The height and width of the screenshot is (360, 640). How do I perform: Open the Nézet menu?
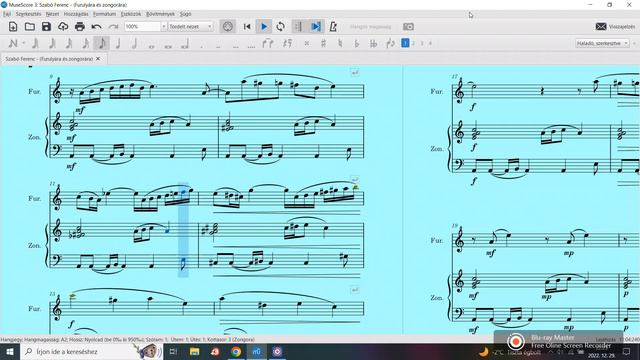point(52,14)
